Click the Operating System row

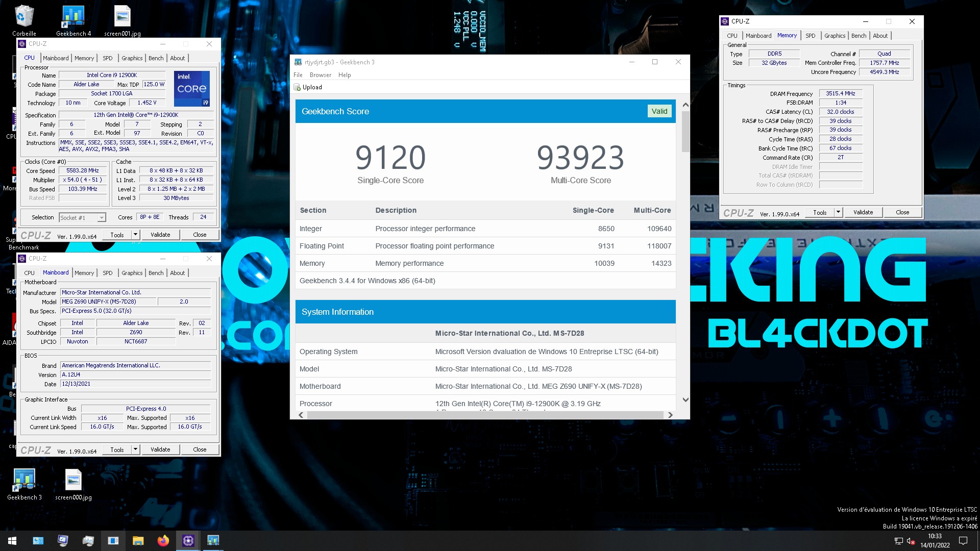485,352
